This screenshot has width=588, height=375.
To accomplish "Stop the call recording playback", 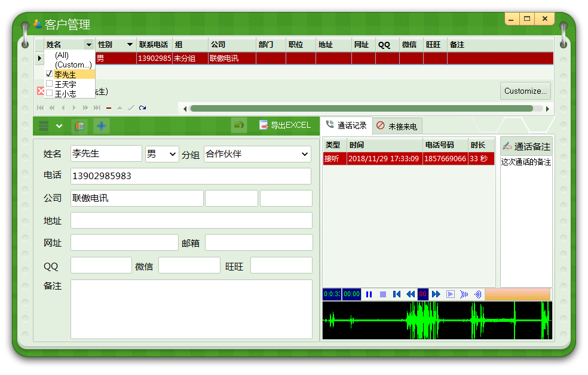I will pos(383,294).
